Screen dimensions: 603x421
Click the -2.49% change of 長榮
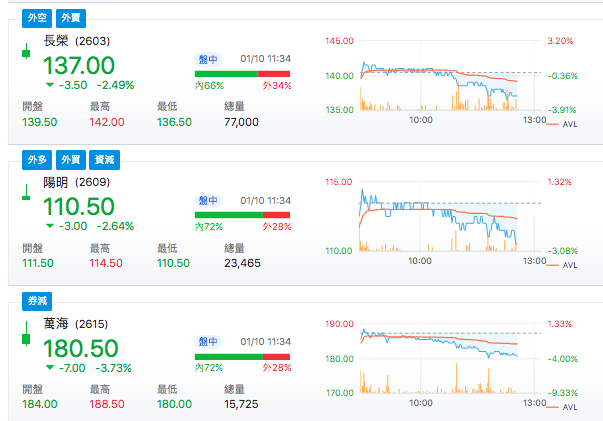point(115,85)
